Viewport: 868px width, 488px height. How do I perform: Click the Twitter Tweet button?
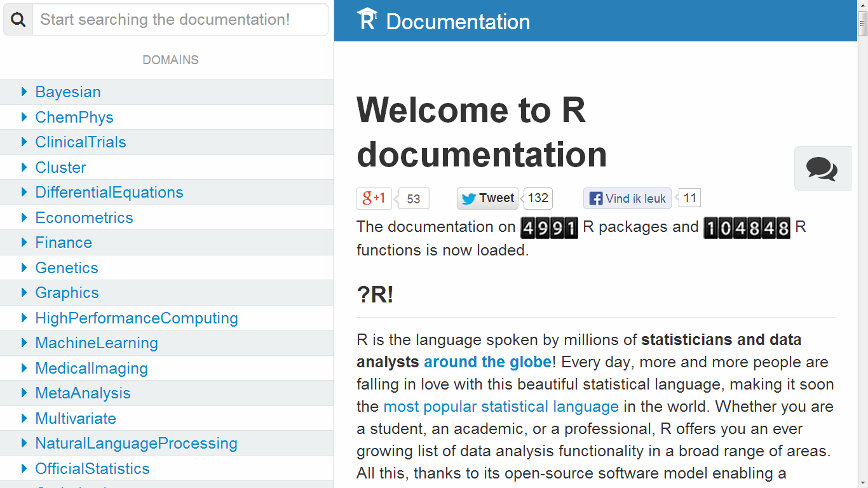tap(487, 198)
